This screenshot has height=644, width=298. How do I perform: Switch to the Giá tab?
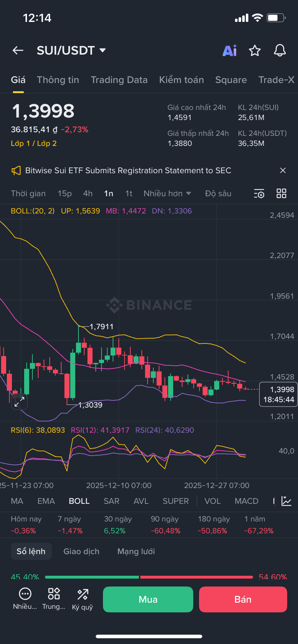click(x=18, y=80)
